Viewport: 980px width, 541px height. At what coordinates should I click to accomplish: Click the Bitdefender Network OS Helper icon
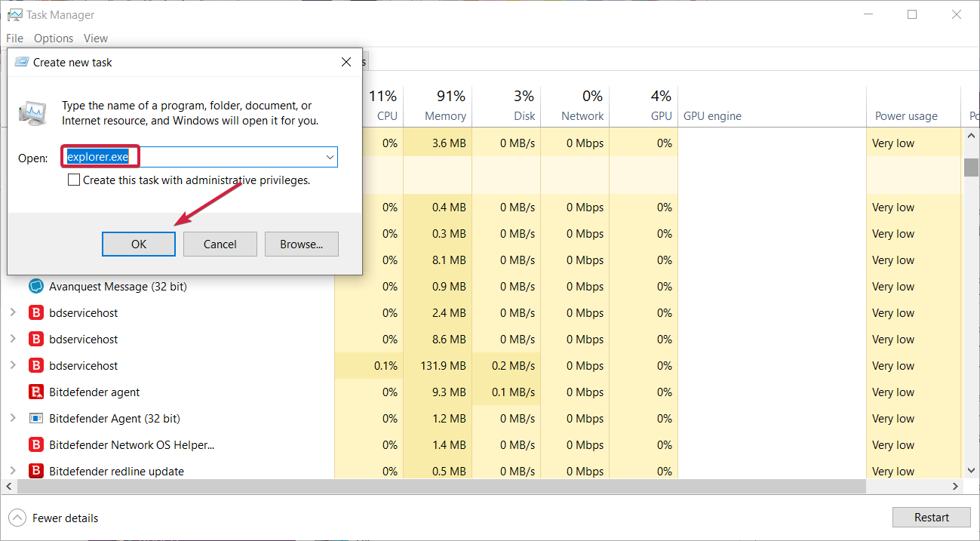coord(36,445)
